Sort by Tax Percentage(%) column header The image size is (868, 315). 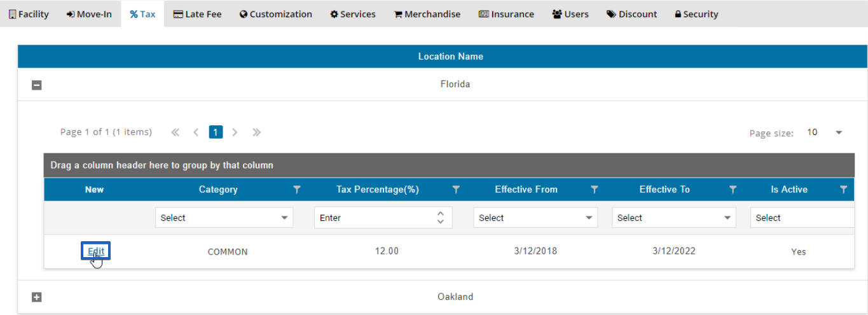pos(378,190)
